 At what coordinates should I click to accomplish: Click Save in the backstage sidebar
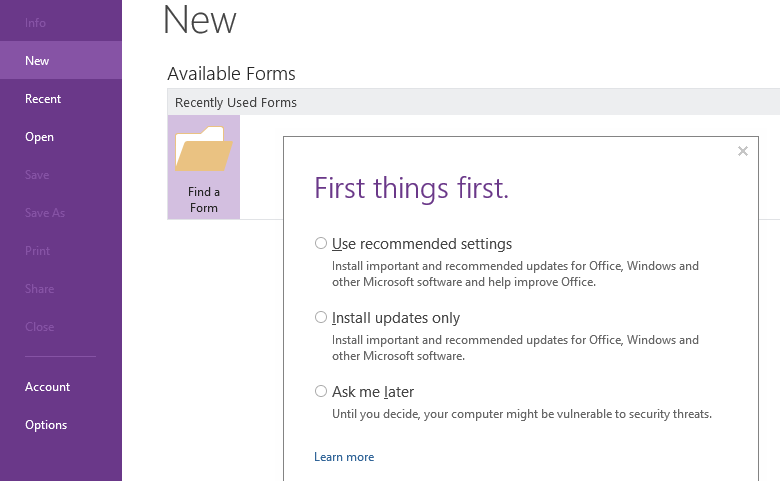(37, 175)
